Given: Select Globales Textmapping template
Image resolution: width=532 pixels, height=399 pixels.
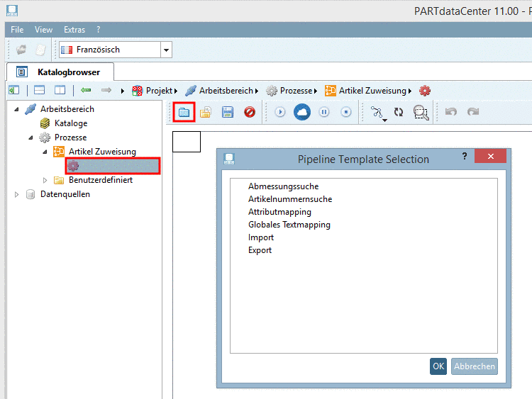Looking at the screenshot, I should [x=289, y=225].
